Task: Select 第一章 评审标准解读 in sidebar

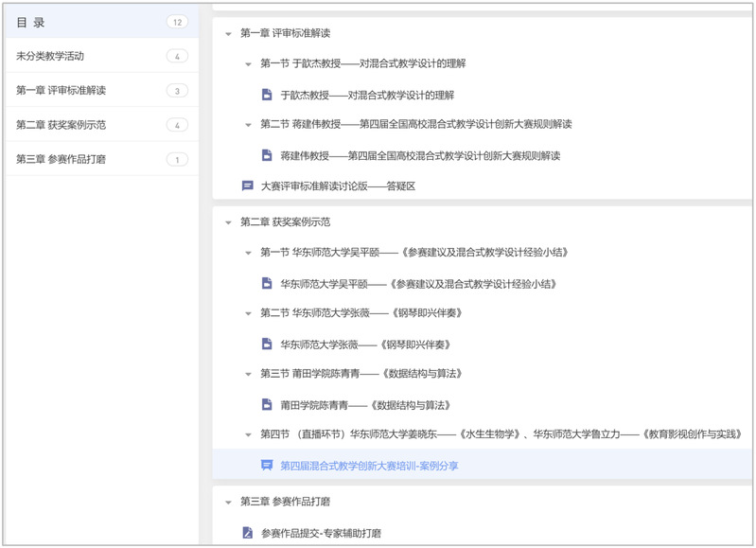Action: pos(102,90)
